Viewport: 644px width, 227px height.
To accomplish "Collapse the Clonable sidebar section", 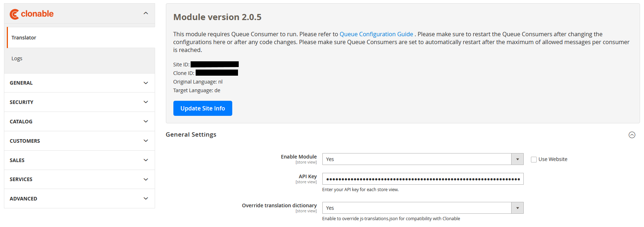I will click(146, 13).
